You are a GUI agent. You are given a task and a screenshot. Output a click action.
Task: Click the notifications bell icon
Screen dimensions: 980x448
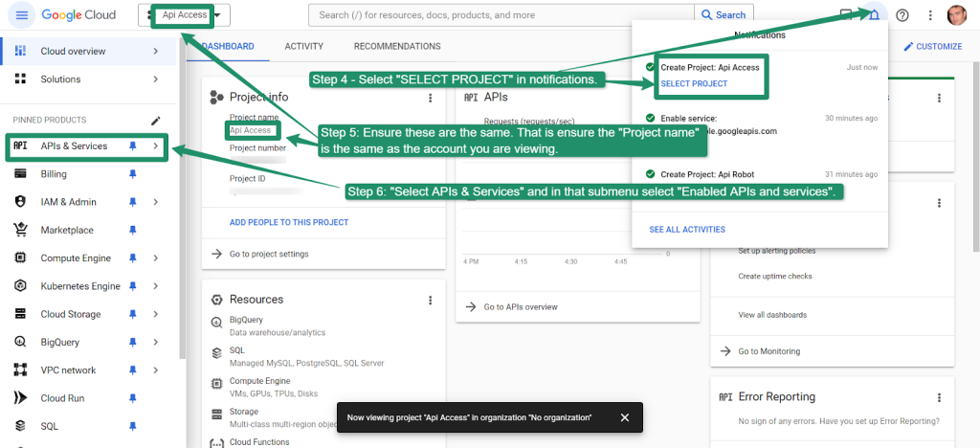tap(873, 15)
